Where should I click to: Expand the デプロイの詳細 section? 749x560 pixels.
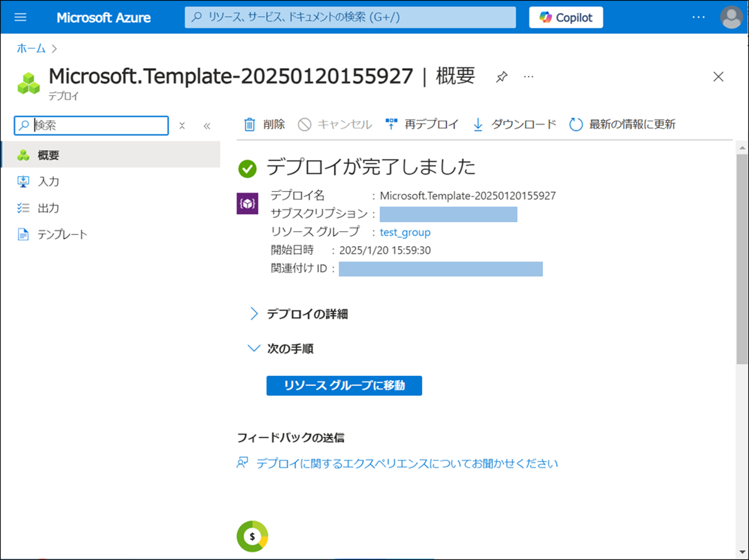click(306, 314)
